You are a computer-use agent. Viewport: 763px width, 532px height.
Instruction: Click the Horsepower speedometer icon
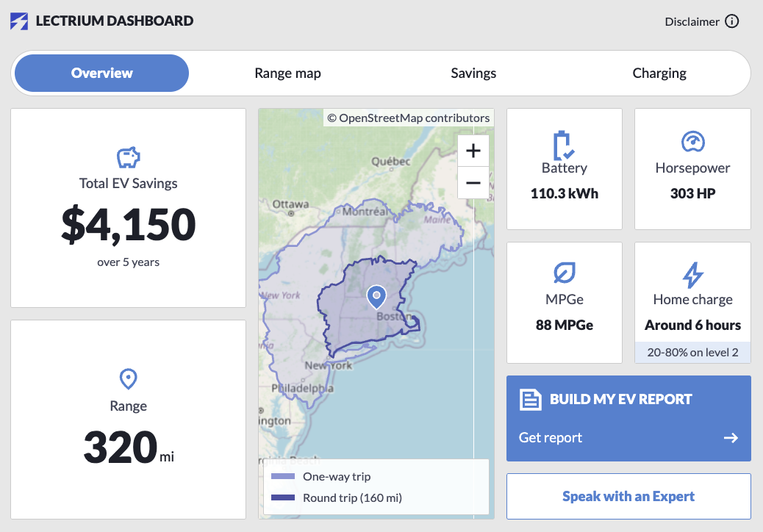tap(693, 142)
